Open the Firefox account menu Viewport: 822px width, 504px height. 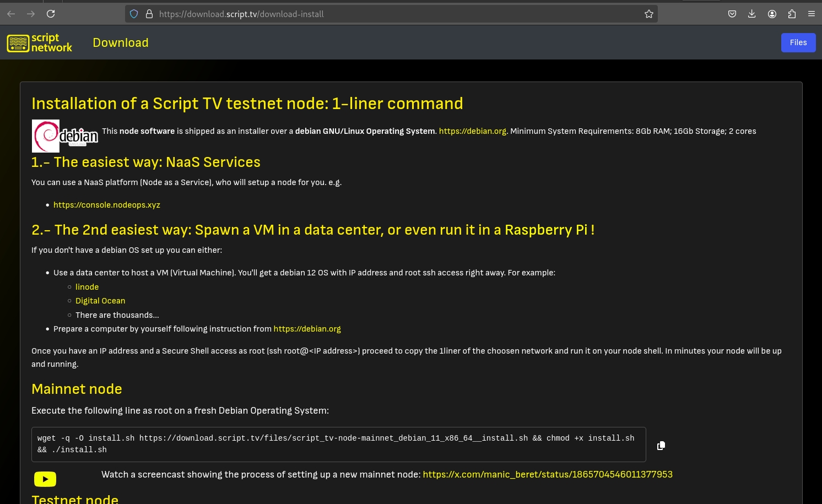coord(772,14)
